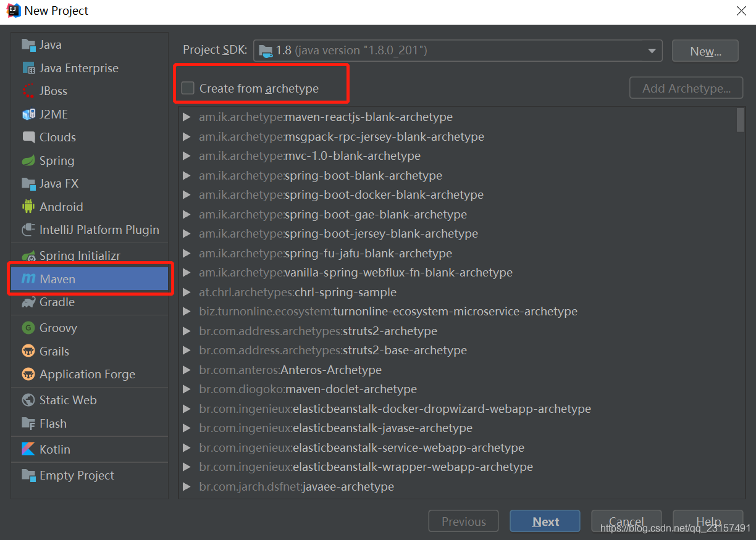The height and width of the screenshot is (540, 756).
Task: Click the Spring Initializr icon
Action: 28,255
